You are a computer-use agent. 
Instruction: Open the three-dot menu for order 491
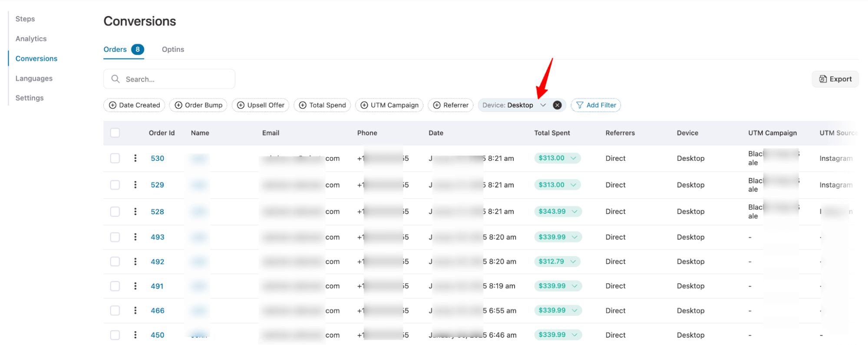click(135, 286)
